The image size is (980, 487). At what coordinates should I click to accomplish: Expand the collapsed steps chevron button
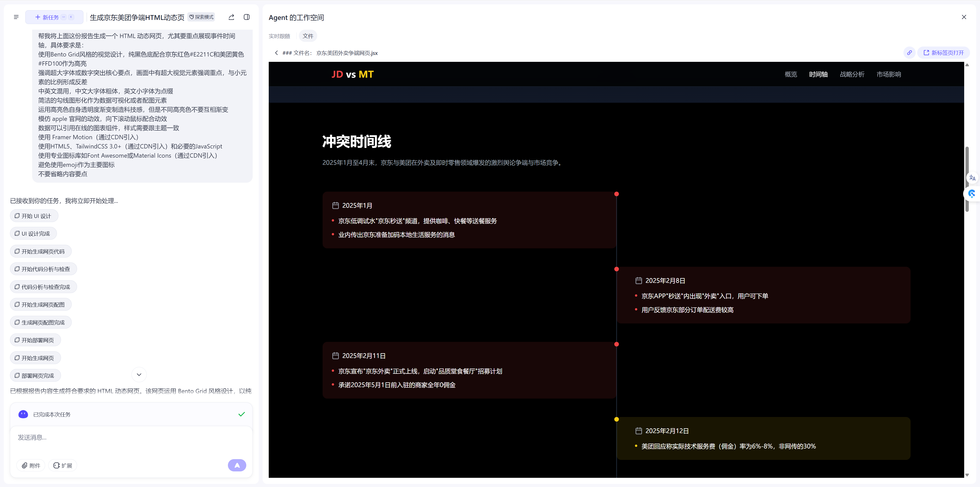139,375
